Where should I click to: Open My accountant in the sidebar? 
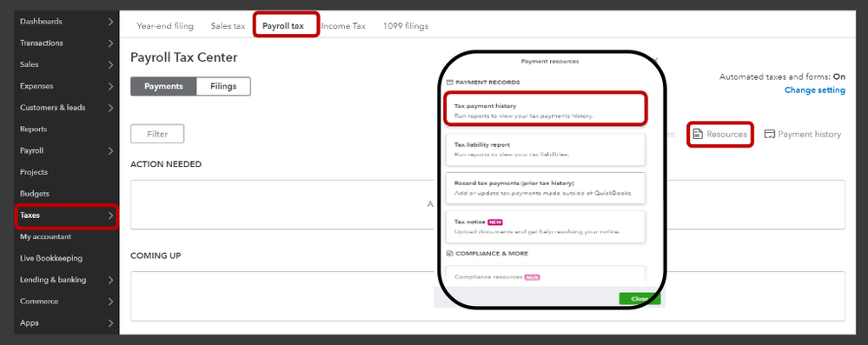[x=45, y=236]
